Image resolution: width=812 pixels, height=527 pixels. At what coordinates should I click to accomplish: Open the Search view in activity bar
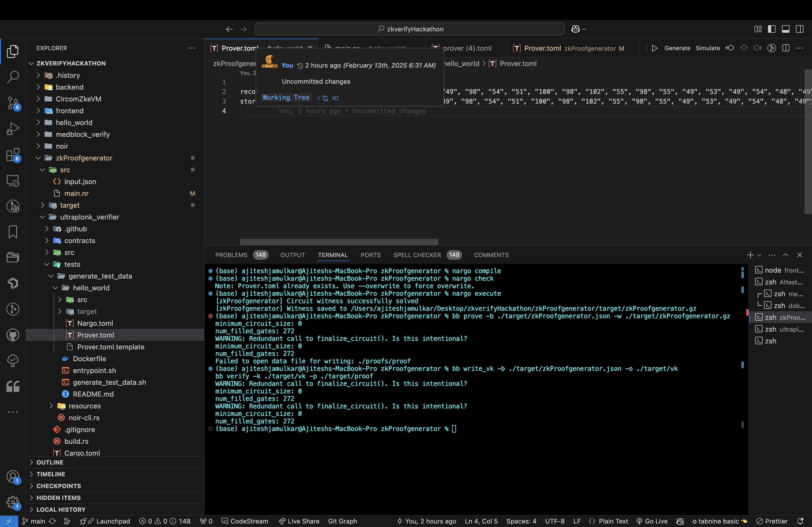click(x=13, y=77)
